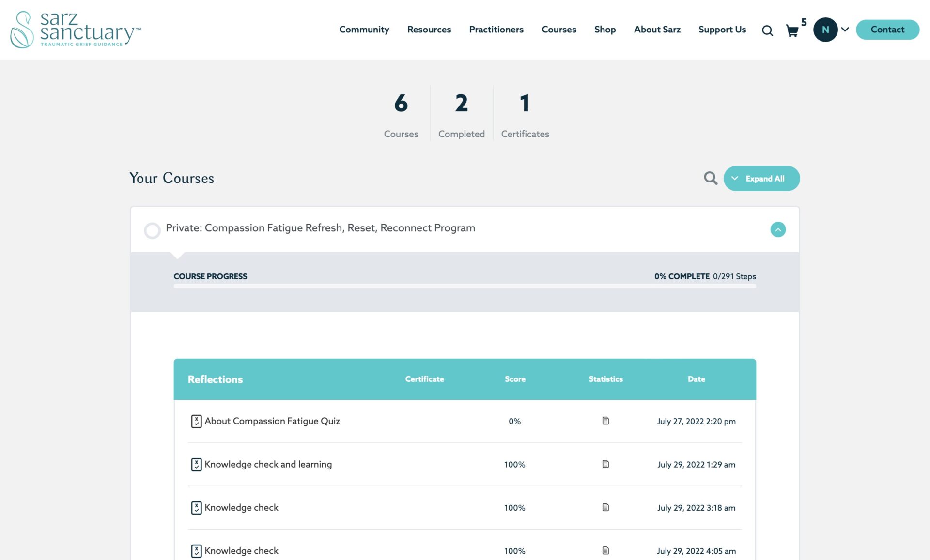Click the N user avatar
Viewport: 930px width, 560px height.
(825, 30)
